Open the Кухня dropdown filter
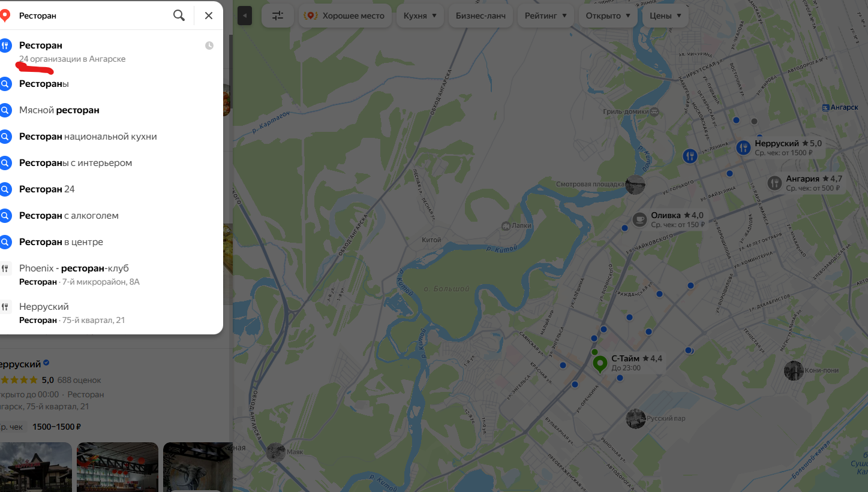This screenshot has height=492, width=868. (x=420, y=16)
